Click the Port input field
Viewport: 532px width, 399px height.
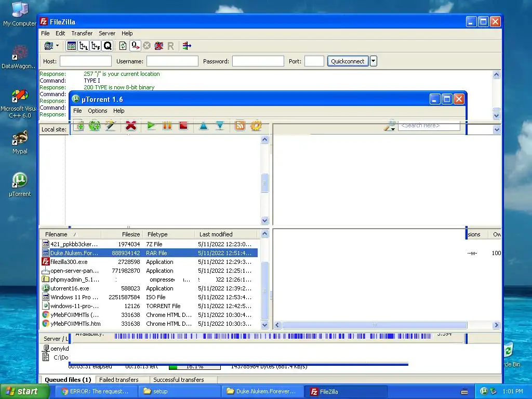[x=314, y=61]
